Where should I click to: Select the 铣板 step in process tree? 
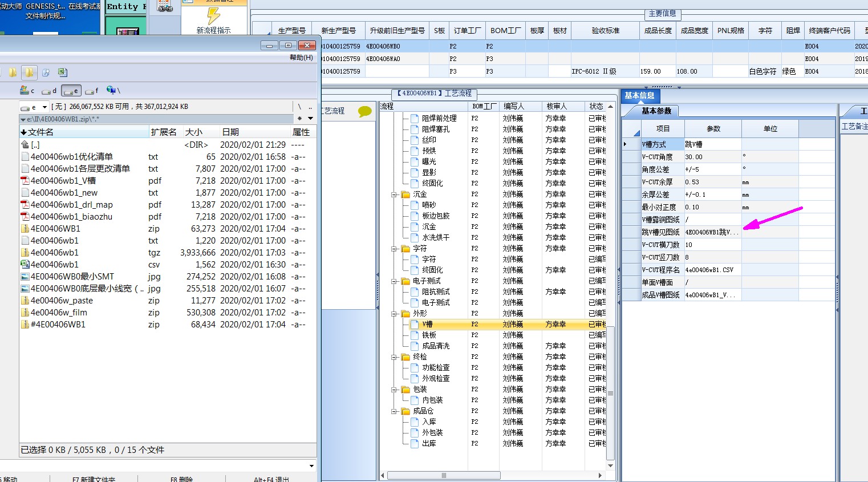429,335
